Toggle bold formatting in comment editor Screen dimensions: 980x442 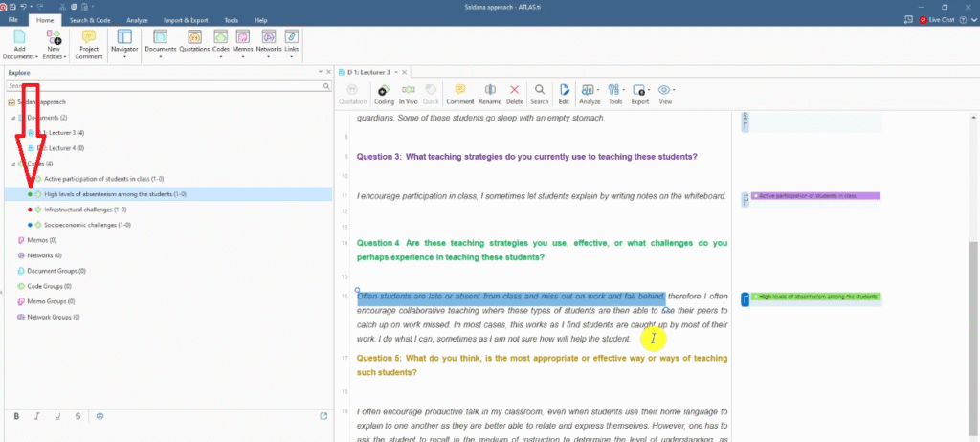tap(16, 415)
